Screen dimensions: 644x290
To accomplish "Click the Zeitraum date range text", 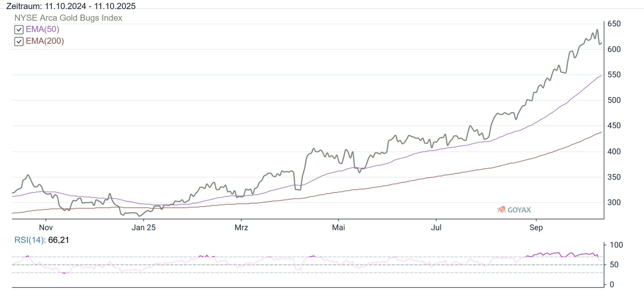I will (71, 6).
